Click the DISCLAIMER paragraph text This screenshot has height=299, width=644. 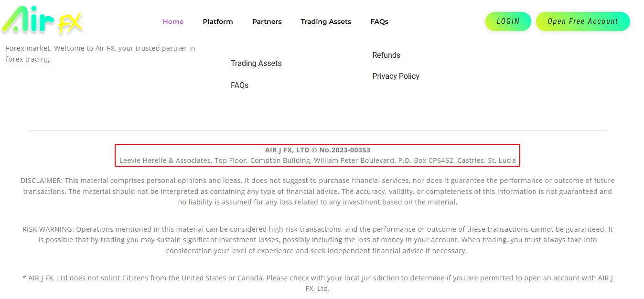pyautogui.click(x=317, y=191)
